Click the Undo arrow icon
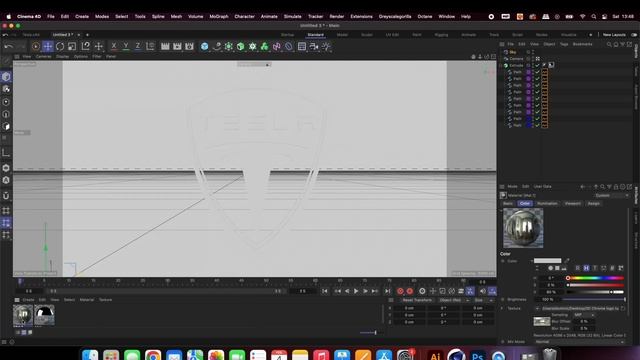Image resolution: width=640 pixels, height=360 pixels. point(8,47)
